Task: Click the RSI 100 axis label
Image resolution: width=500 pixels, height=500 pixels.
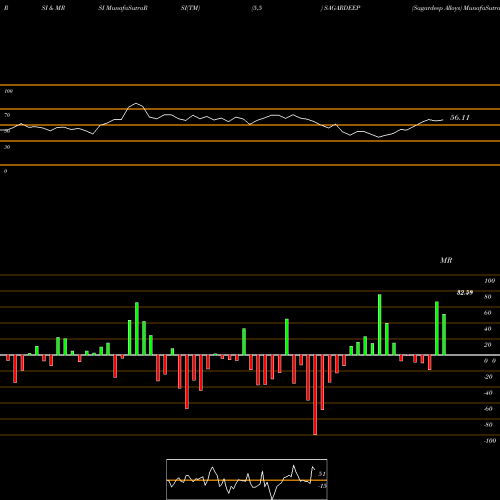Action: click(8, 91)
